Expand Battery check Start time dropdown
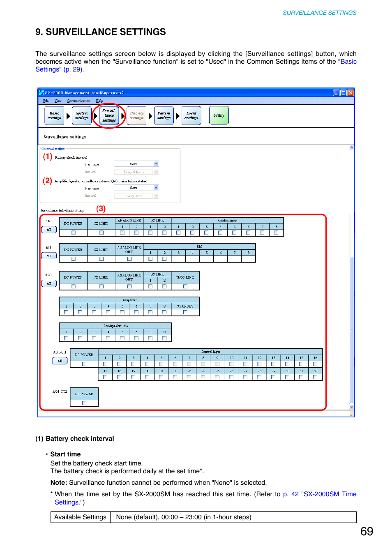 156,164
